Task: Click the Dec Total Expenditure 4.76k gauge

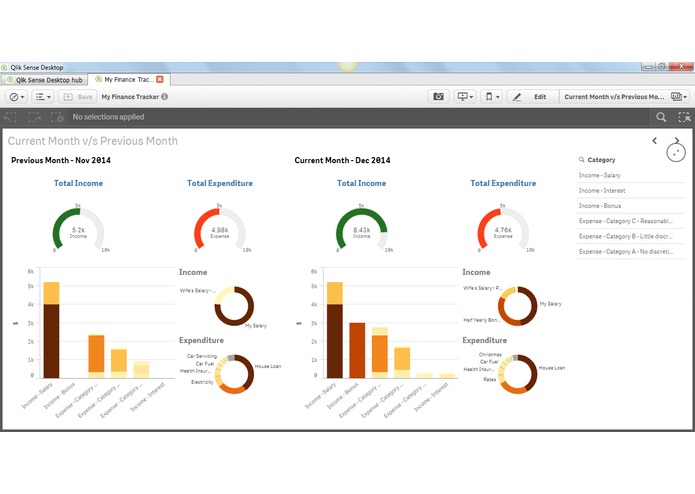Action: pos(503,229)
